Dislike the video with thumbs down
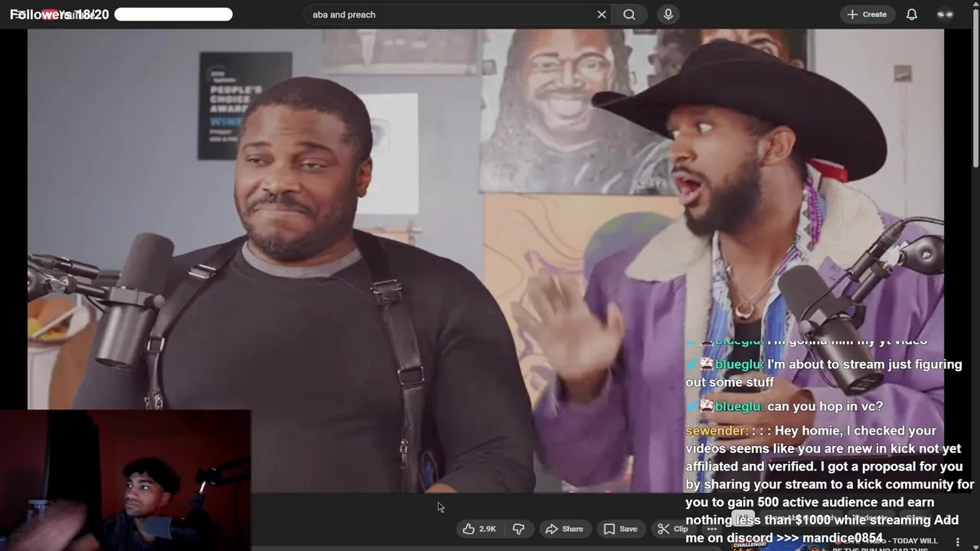The width and height of the screenshot is (980, 551). [519, 529]
